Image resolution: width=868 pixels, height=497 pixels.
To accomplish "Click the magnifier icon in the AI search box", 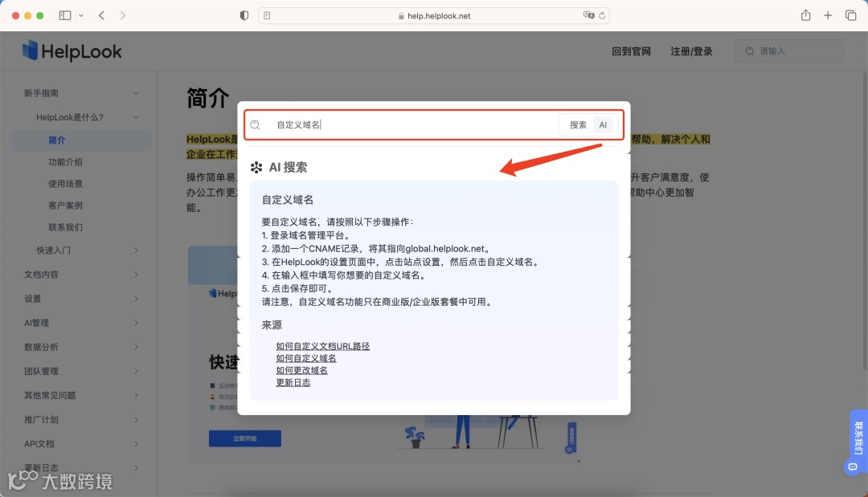I will point(256,125).
